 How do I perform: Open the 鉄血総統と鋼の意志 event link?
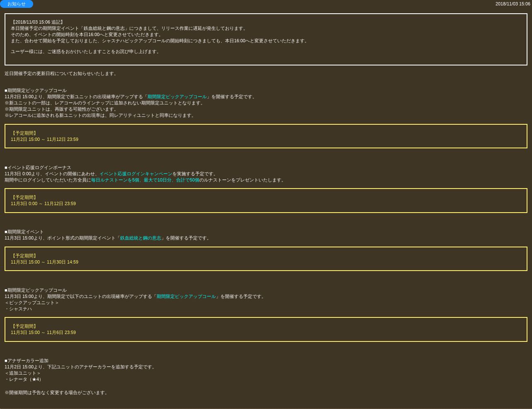[x=140, y=238]
